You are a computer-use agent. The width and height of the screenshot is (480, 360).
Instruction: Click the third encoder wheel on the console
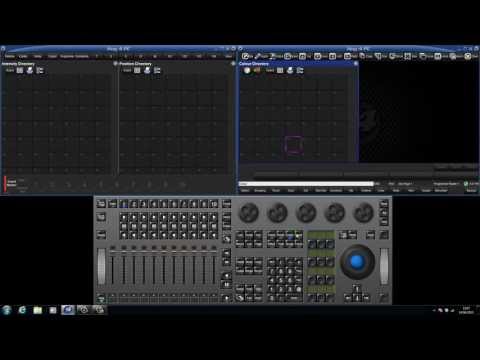[306, 212]
